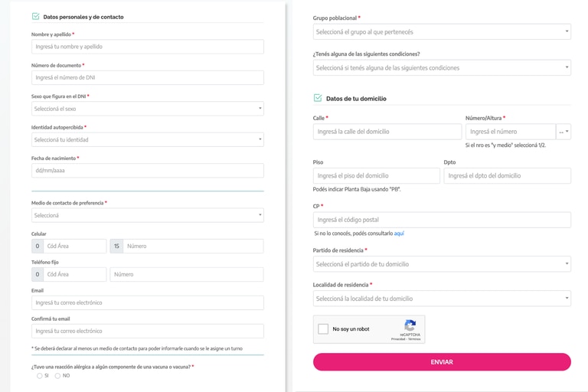The image size is (588, 392).
Task: Click the reCAPTCHA logo icon
Action: tap(410, 325)
